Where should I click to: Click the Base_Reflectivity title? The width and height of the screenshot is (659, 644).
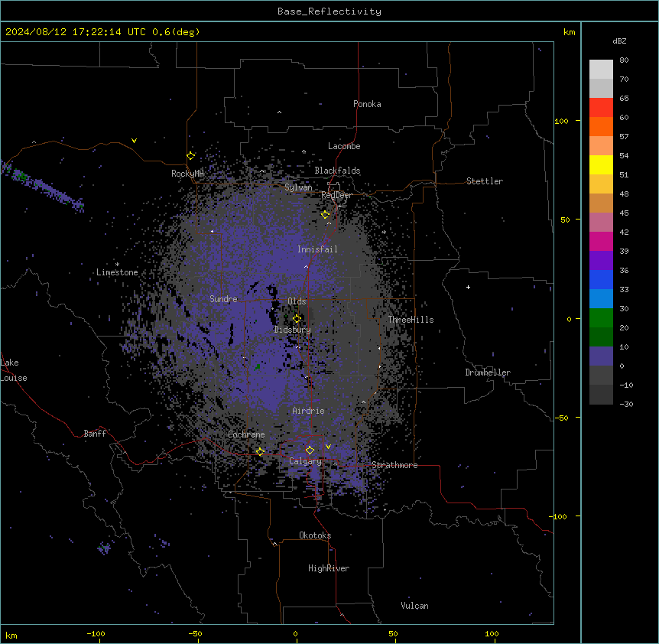pyautogui.click(x=329, y=11)
